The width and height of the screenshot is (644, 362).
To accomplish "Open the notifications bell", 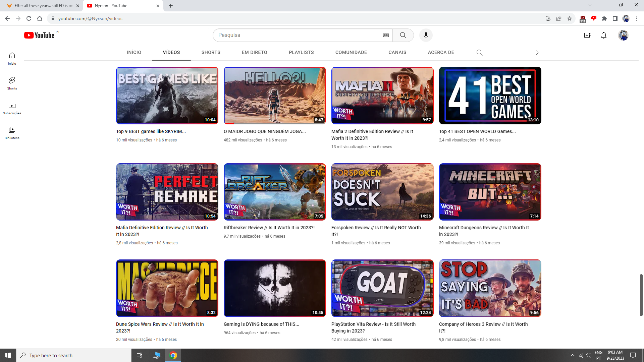I will click(x=604, y=35).
